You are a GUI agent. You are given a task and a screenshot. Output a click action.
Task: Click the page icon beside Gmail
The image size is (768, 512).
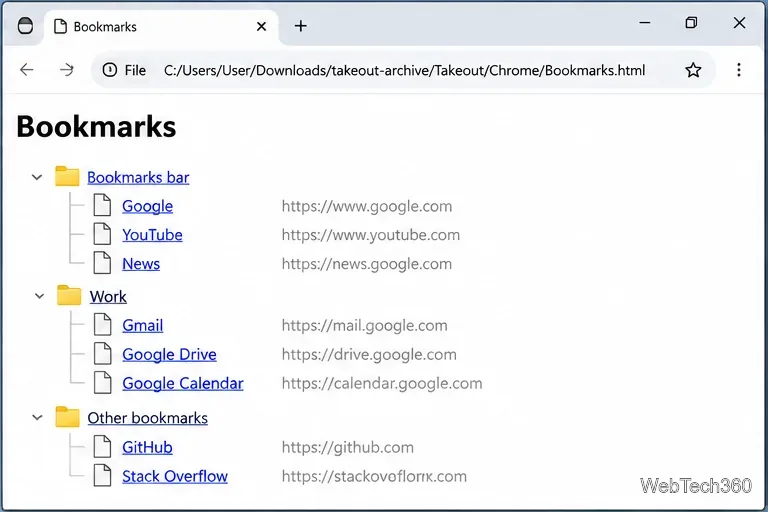click(102, 324)
